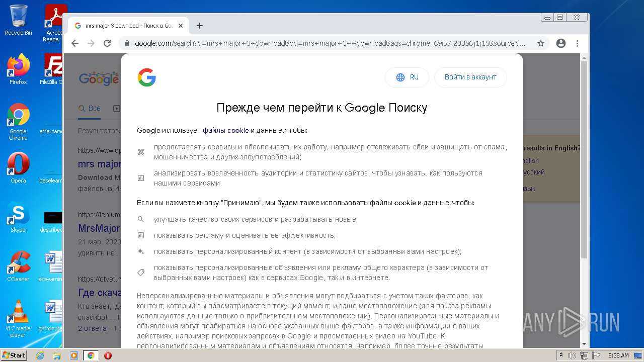Viewport: 644px width, 362px height.
Task: Open the Opera desktop shortcut
Action: tap(18, 168)
